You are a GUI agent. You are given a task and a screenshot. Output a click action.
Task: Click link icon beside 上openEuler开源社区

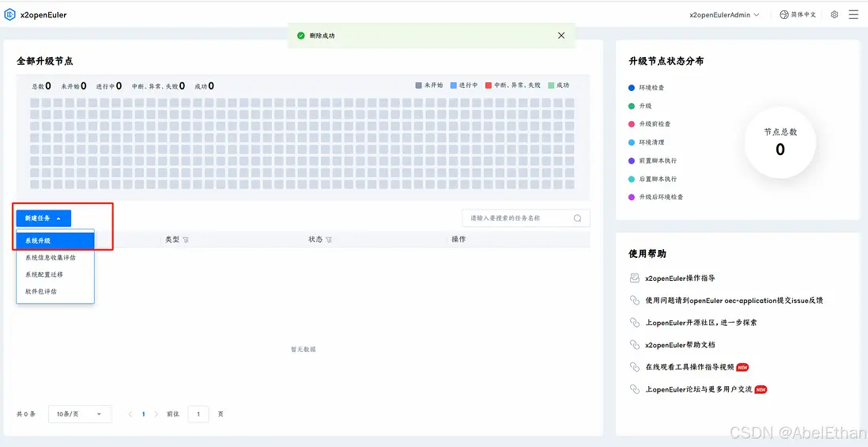635,322
